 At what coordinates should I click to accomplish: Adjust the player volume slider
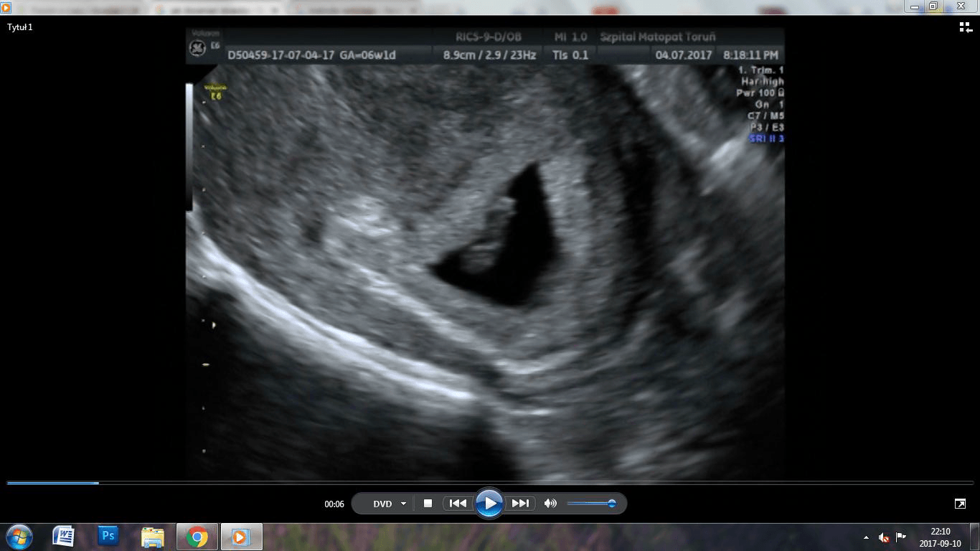coord(591,504)
